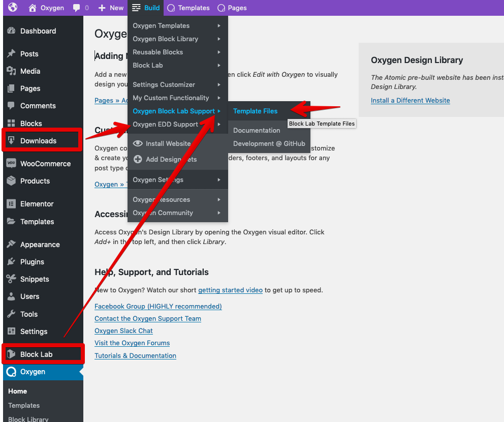Click the Elementor icon in sidebar
Viewport: 504px width, 422px height.
(11, 204)
